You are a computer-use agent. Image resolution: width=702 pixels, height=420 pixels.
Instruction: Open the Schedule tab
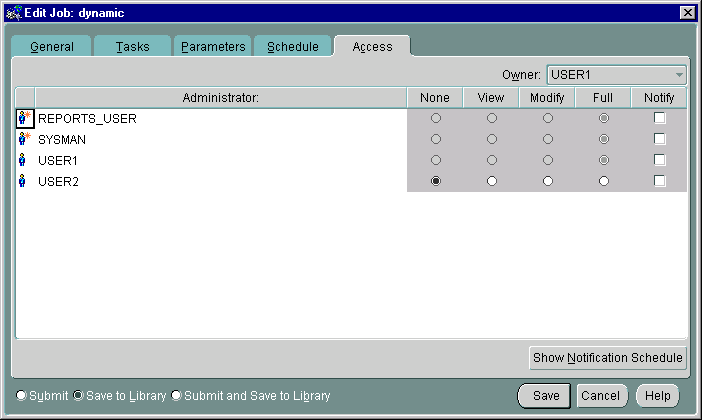[x=292, y=47]
